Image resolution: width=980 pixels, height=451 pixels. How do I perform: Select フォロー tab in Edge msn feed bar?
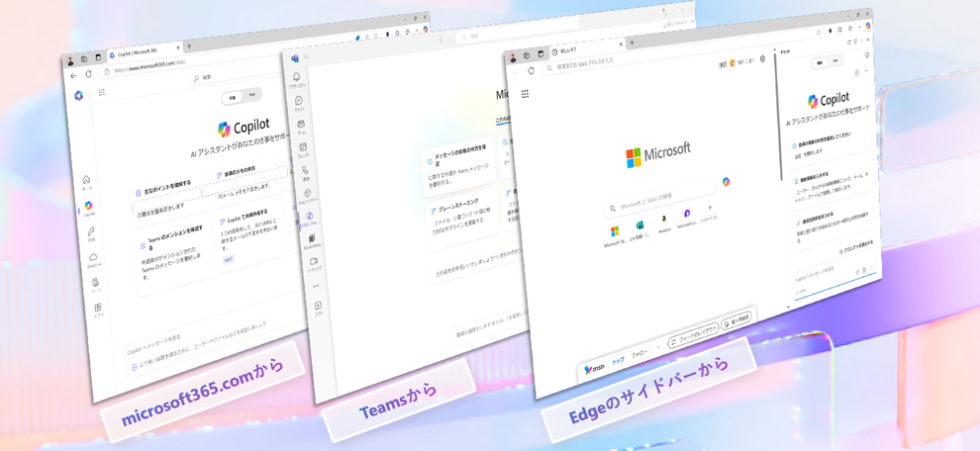tap(638, 353)
